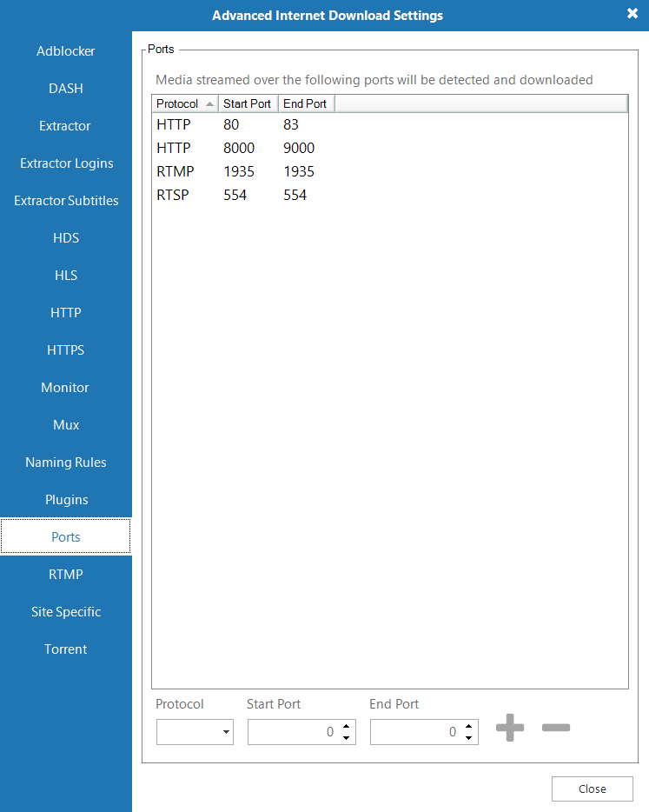Sort by Protocol column header
This screenshot has width=649, height=812.
tap(185, 103)
